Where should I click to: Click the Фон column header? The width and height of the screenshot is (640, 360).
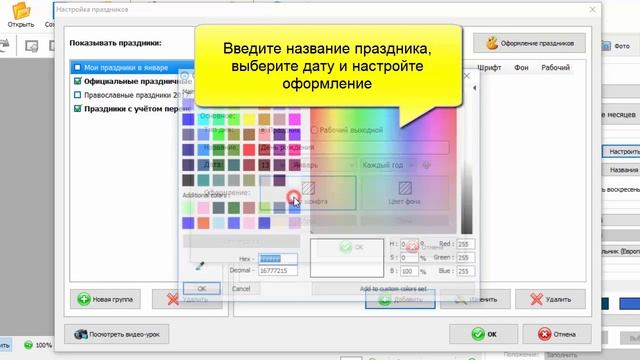[x=521, y=68]
